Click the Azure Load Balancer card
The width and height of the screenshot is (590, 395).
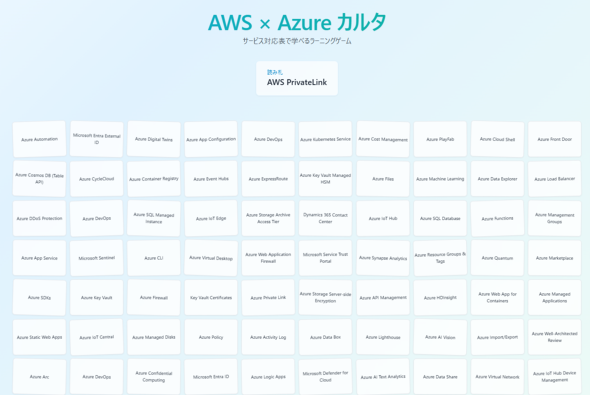point(554,179)
